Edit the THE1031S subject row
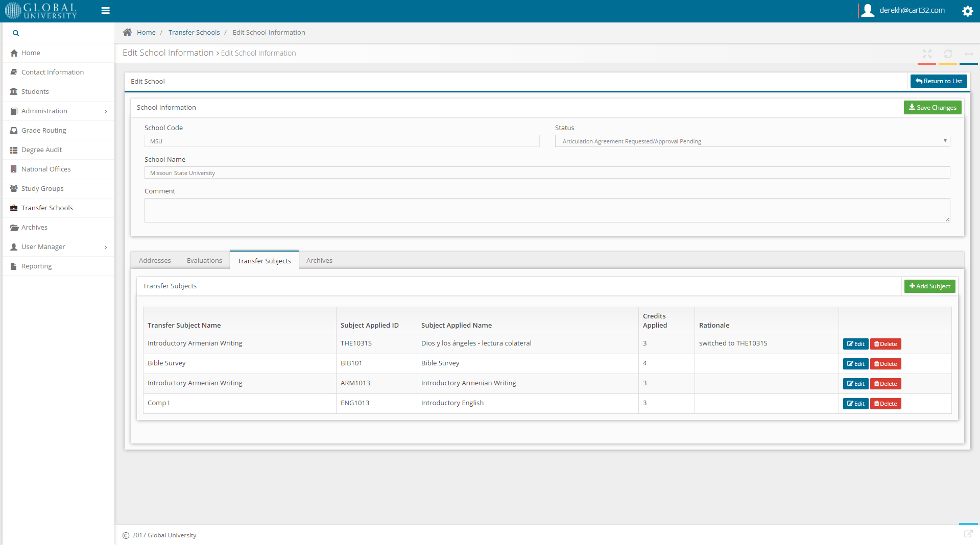The width and height of the screenshot is (980, 545). (x=855, y=344)
